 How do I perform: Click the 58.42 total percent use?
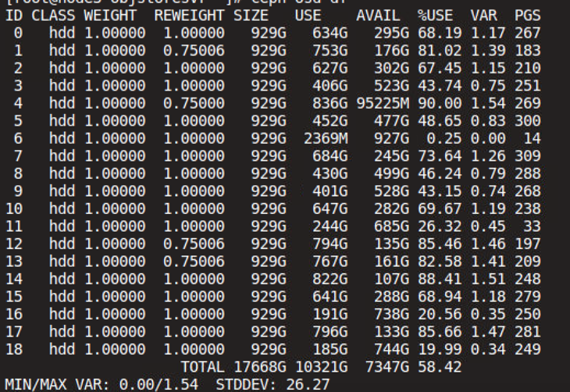(440, 367)
